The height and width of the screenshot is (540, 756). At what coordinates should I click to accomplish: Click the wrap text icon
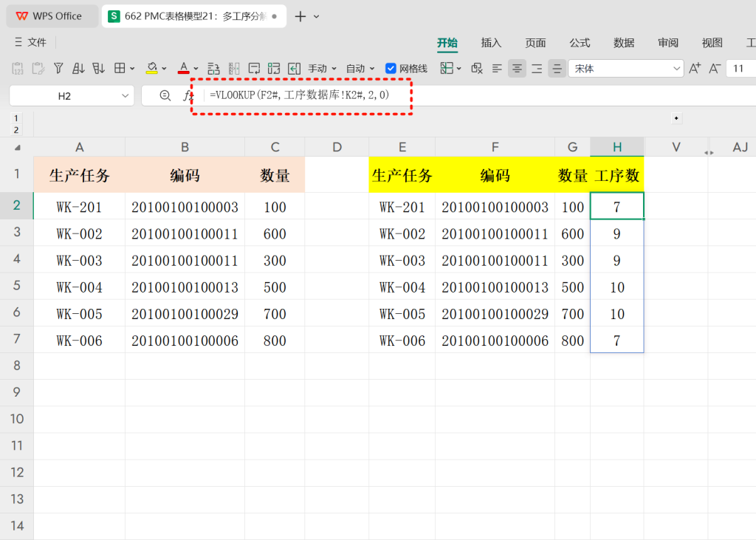click(x=254, y=69)
